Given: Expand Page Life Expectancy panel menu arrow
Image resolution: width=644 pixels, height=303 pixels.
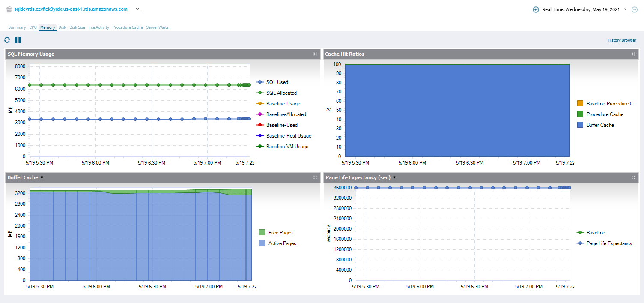Looking at the screenshot, I should click(x=394, y=177).
